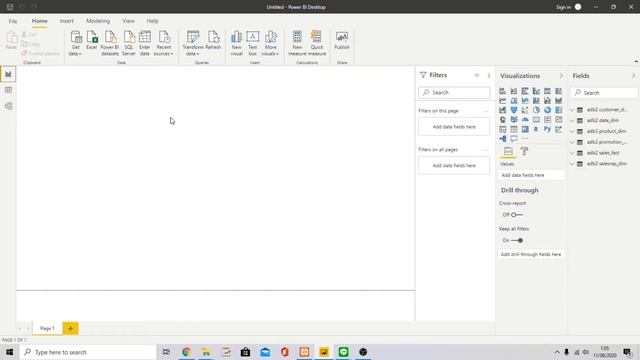Open the Insert ribbon tab

point(67,21)
